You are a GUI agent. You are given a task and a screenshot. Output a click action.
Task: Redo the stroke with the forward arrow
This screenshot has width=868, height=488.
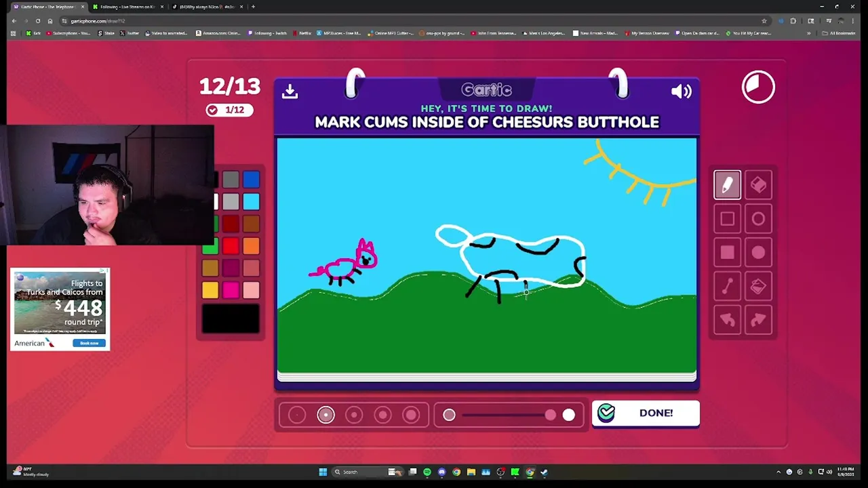(758, 320)
